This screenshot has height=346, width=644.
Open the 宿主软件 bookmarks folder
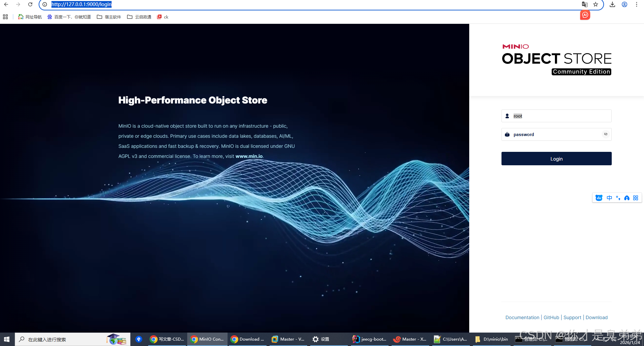click(x=109, y=16)
